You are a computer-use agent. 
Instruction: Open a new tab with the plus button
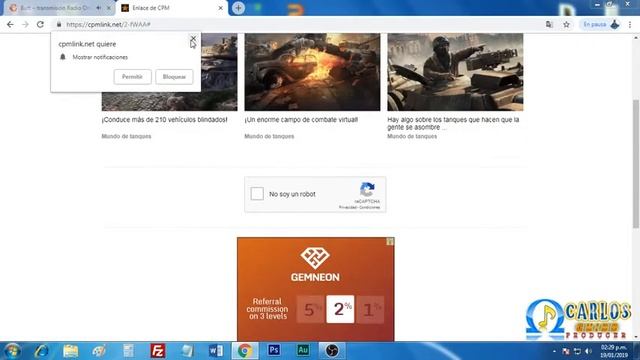[238, 8]
